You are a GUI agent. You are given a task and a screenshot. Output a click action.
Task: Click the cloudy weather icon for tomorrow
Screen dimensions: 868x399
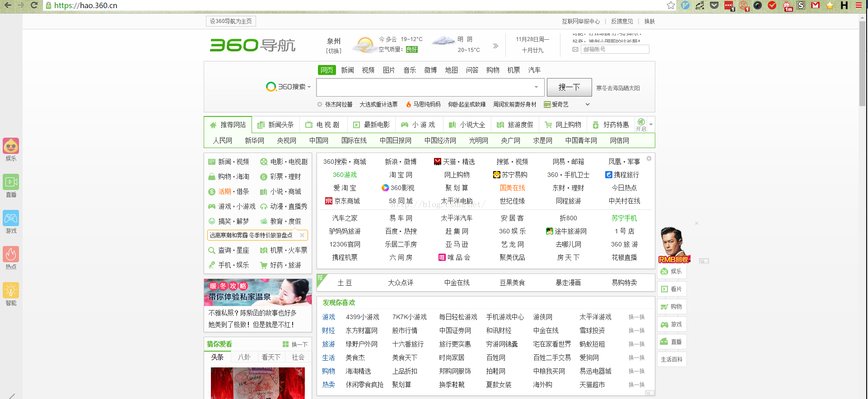click(443, 41)
